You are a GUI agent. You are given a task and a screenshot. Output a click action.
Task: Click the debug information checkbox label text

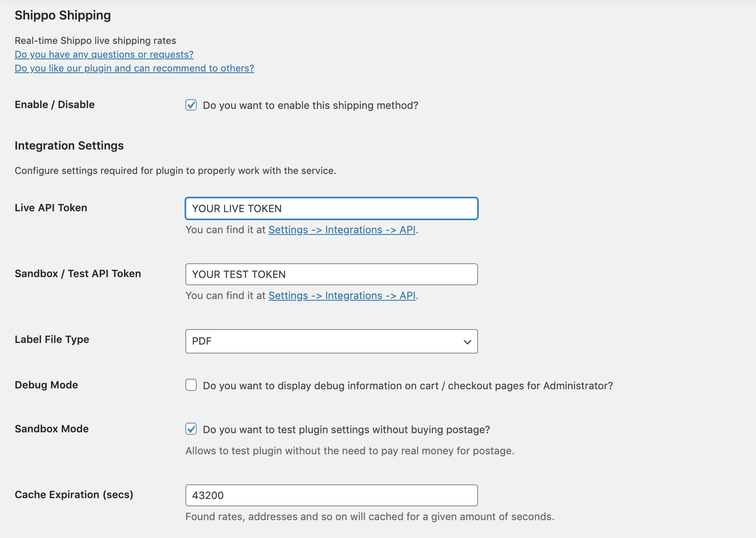[408, 386]
